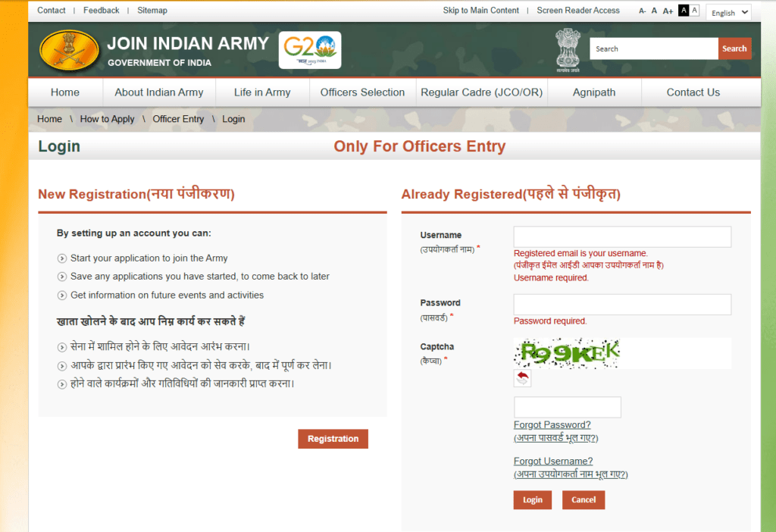The height and width of the screenshot is (532, 776).
Task: Click in the site Search field
Action: click(654, 49)
